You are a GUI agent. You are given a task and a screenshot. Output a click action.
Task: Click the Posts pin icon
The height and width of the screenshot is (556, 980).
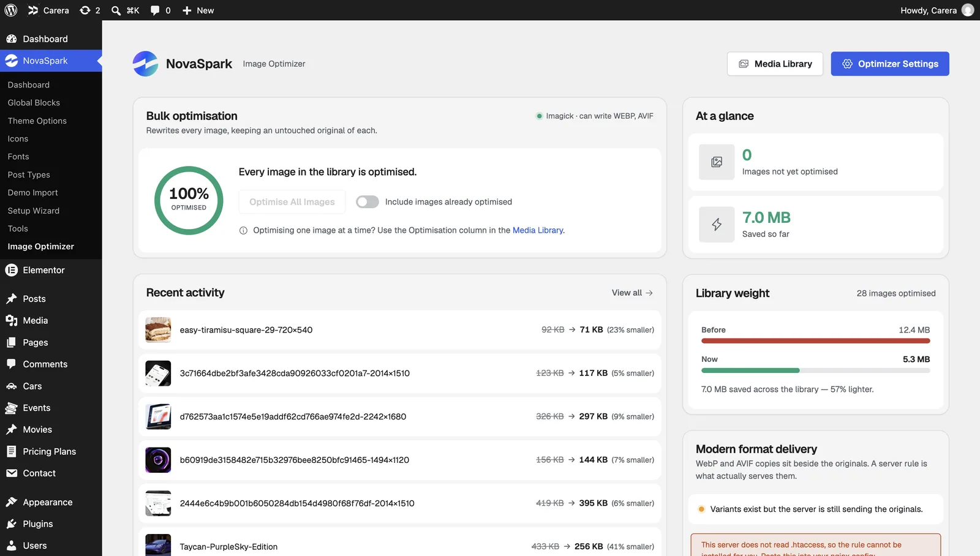(12, 299)
